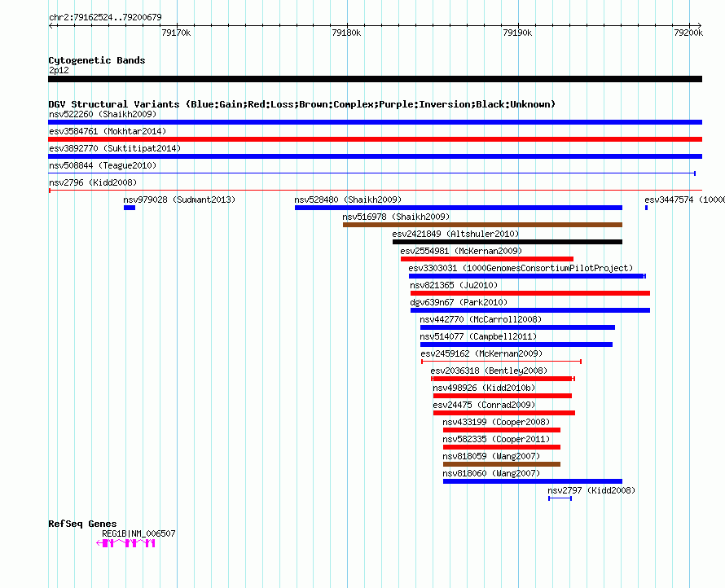Click the Cytogenetic Bands track heading
Image resolution: width=725 pixels, height=588 pixels.
coord(97,60)
